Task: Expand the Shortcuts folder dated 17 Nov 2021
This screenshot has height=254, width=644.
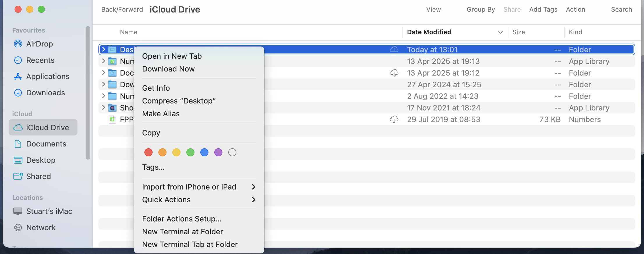Action: [x=103, y=108]
